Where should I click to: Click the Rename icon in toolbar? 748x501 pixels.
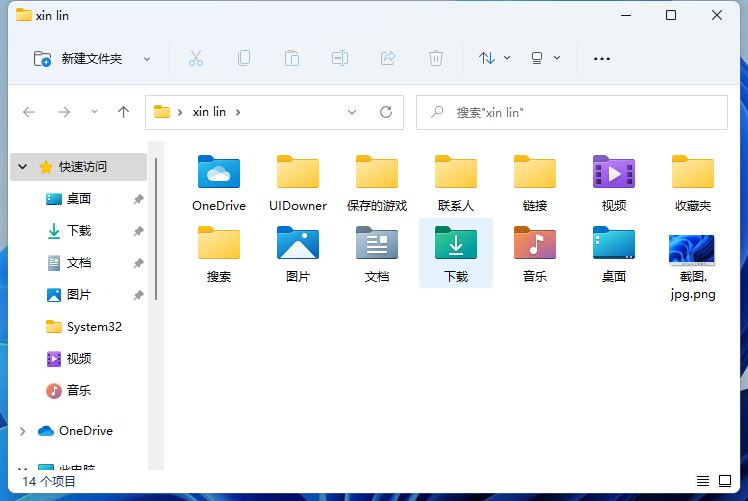[x=340, y=58]
